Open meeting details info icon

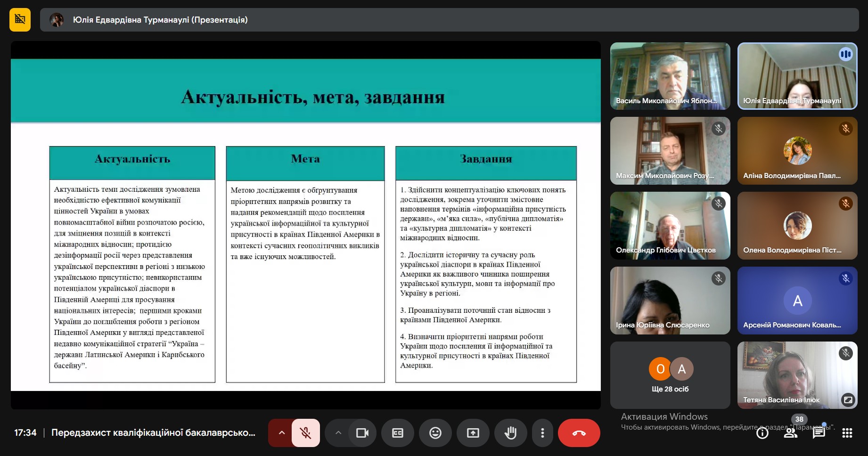click(x=762, y=433)
